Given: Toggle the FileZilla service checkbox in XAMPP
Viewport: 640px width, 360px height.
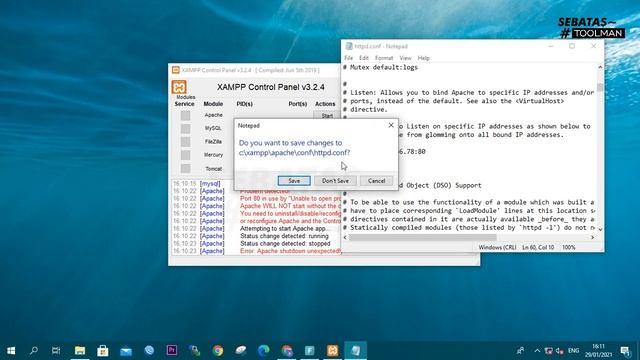Looking at the screenshot, I should (185, 142).
